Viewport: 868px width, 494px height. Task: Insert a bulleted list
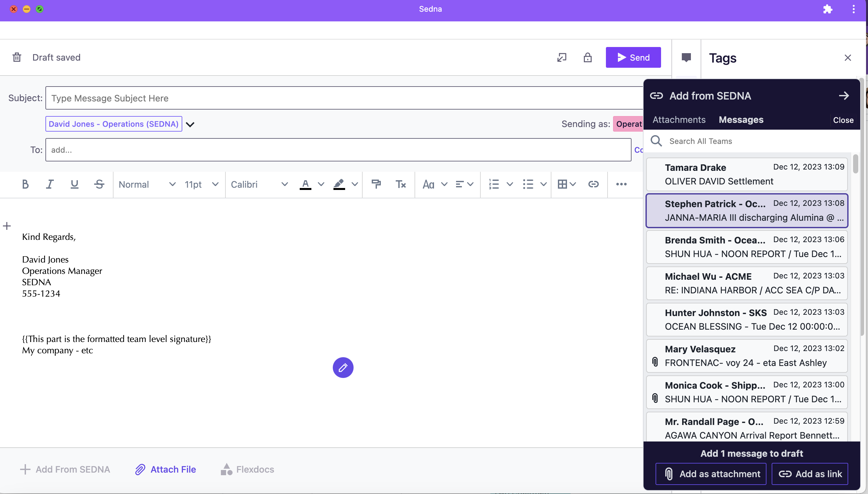528,184
